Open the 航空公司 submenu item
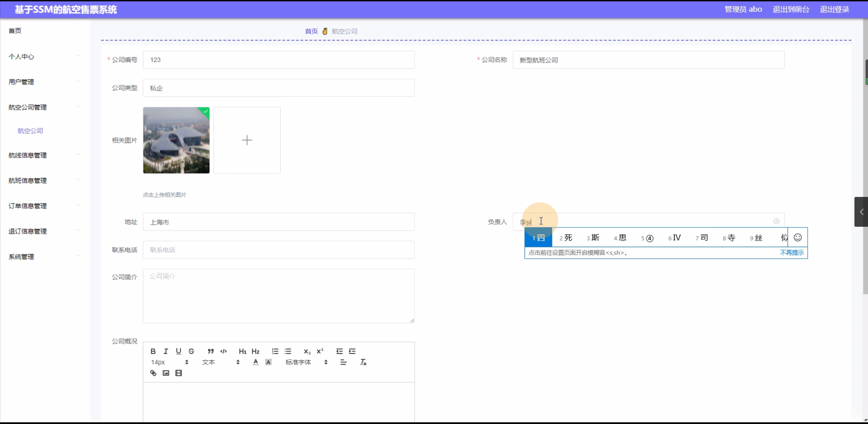Screen dimensions: 868x424 point(30,131)
